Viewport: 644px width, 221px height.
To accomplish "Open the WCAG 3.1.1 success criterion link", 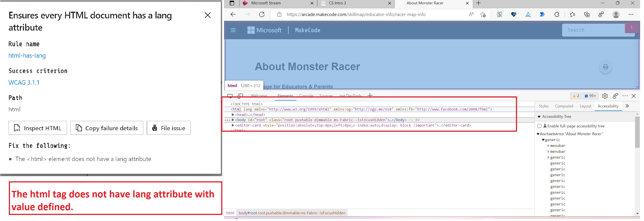I will click(x=24, y=83).
